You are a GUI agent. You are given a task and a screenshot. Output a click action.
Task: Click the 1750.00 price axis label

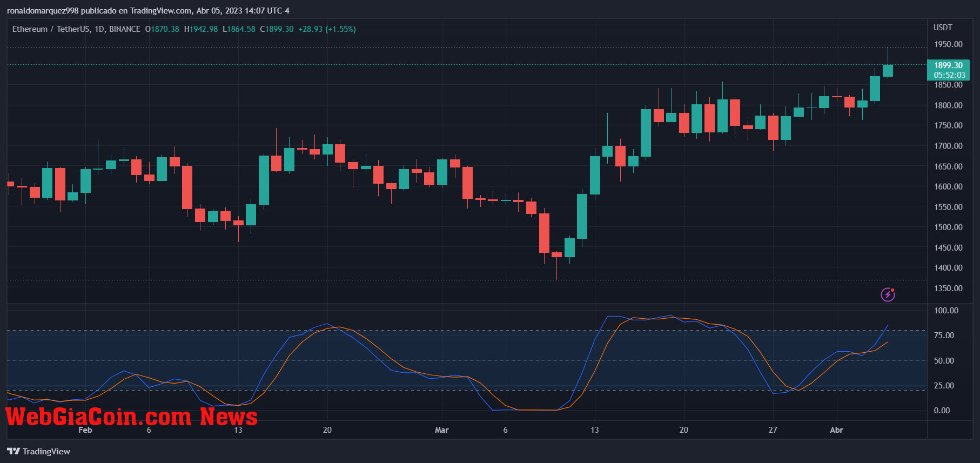pyautogui.click(x=948, y=125)
